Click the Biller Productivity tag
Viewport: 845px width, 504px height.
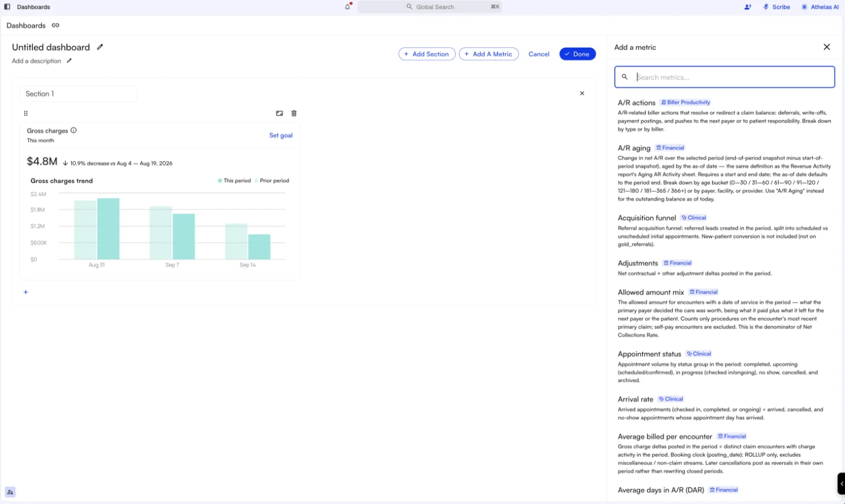(x=686, y=102)
